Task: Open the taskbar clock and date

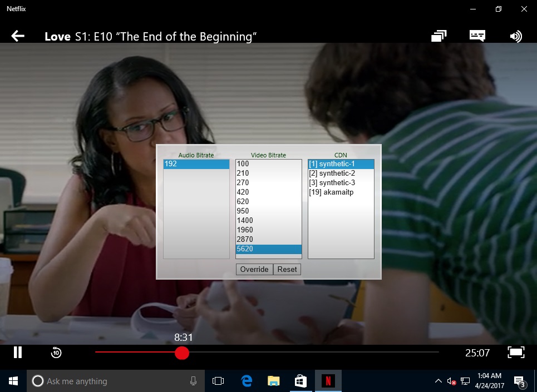Action: coord(489,381)
